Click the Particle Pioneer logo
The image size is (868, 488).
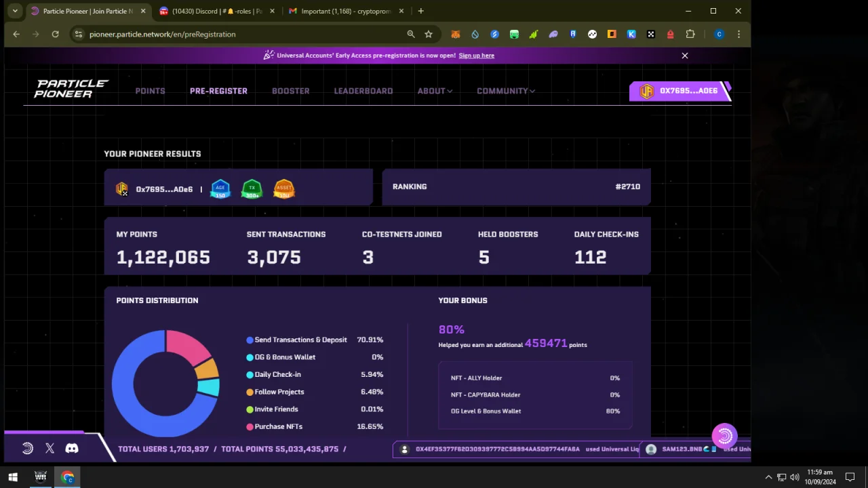(x=71, y=89)
